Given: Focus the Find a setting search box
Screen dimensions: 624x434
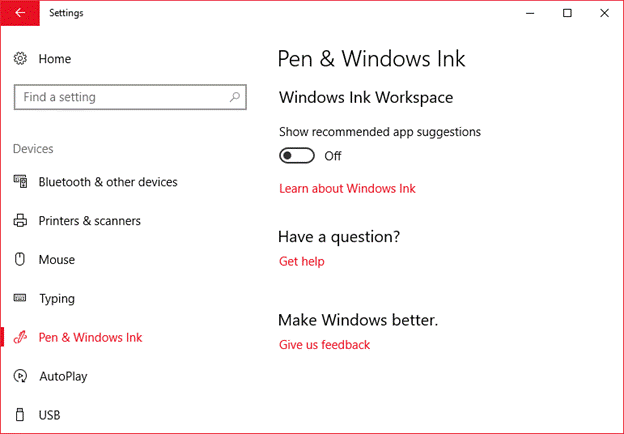Looking at the screenshot, I should [120, 97].
